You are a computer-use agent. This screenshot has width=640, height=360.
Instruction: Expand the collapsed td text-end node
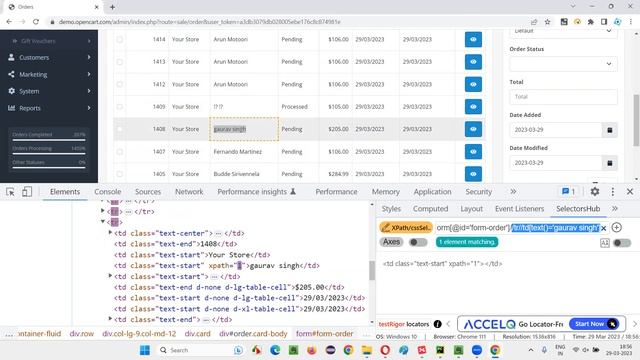[110, 319]
